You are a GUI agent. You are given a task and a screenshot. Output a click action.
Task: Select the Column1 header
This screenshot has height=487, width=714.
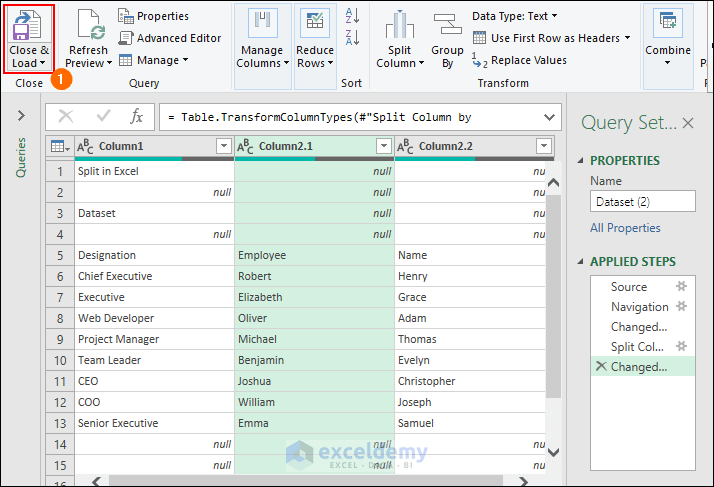(x=155, y=146)
